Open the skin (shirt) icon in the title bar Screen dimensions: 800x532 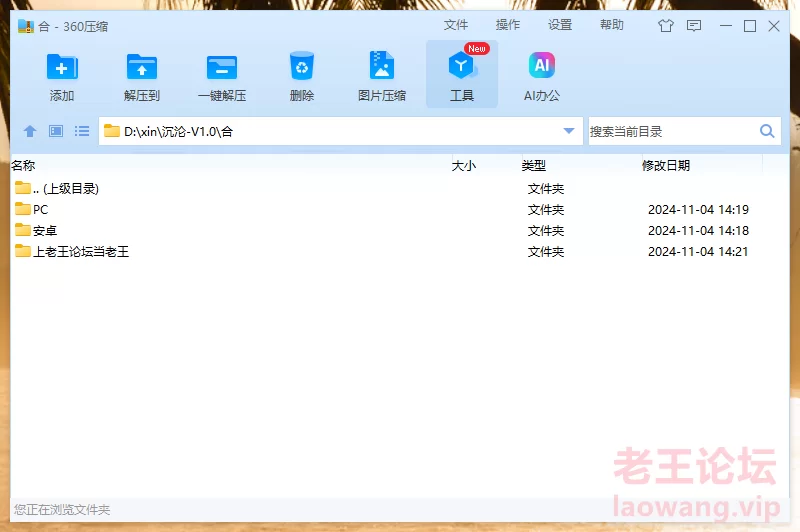(x=666, y=26)
